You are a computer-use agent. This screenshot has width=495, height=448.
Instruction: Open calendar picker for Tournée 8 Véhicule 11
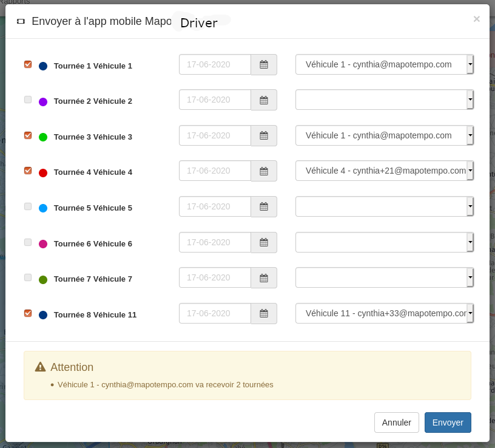coord(264,313)
